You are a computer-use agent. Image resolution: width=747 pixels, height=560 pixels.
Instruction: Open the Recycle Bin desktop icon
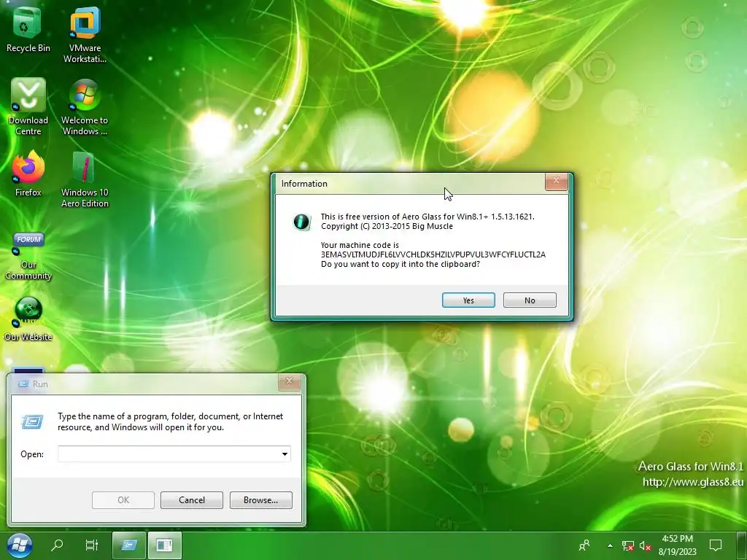coord(28,29)
